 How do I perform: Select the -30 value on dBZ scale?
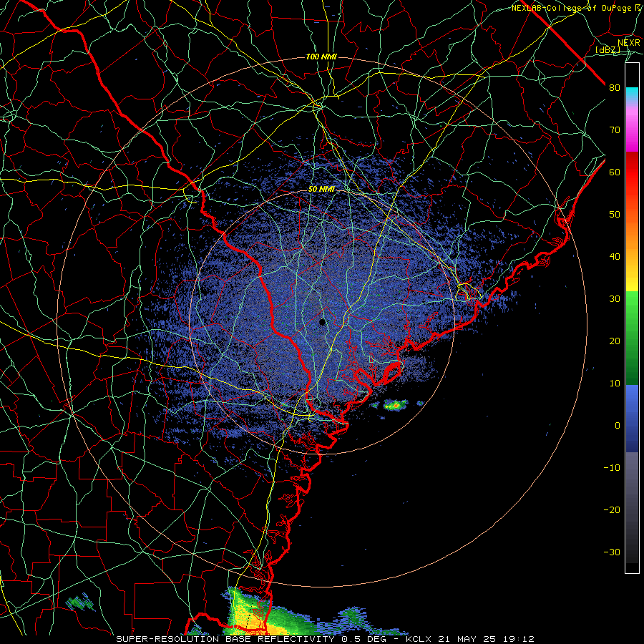[612, 552]
